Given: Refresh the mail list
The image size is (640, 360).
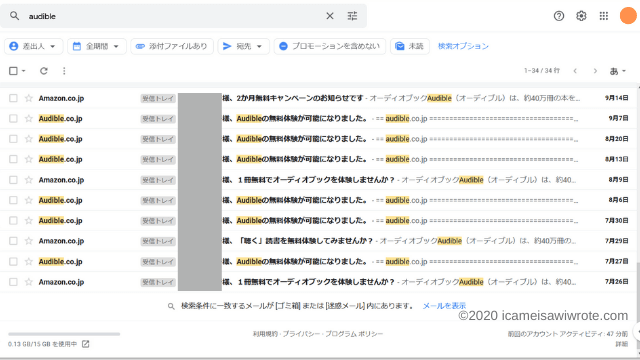Looking at the screenshot, I should tap(44, 71).
